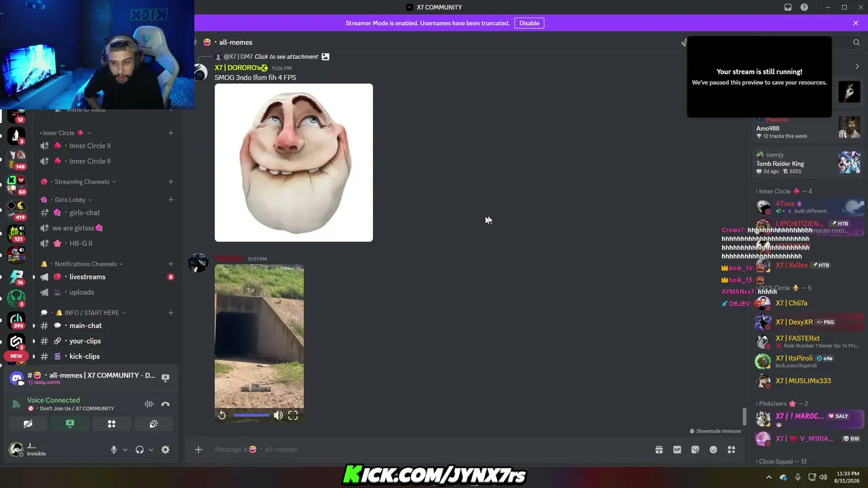Viewport: 868px width, 488px height.
Task: Toggle microphone mute
Action: point(114,449)
